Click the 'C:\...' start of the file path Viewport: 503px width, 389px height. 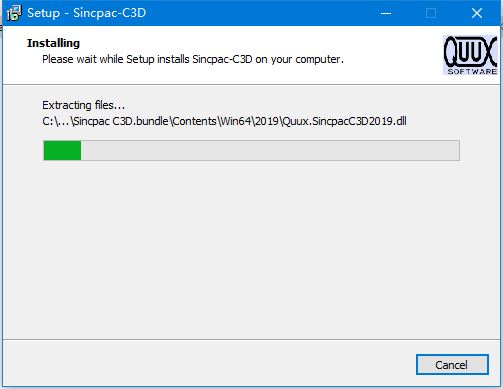pyautogui.click(x=55, y=121)
